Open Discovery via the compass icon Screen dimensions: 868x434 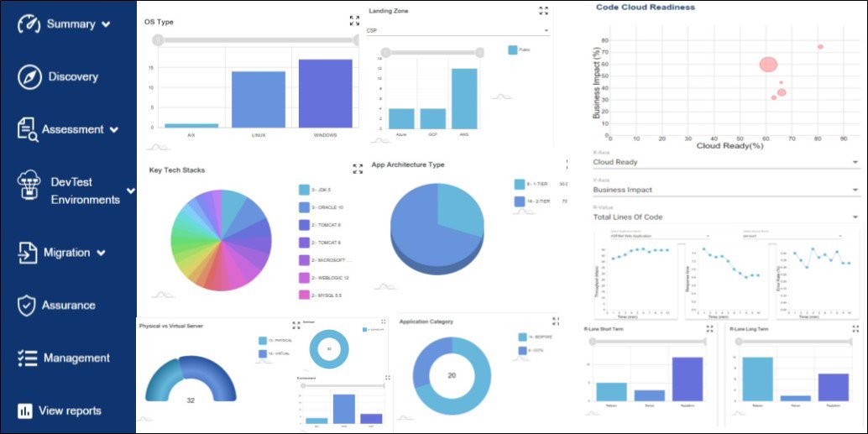pos(29,77)
